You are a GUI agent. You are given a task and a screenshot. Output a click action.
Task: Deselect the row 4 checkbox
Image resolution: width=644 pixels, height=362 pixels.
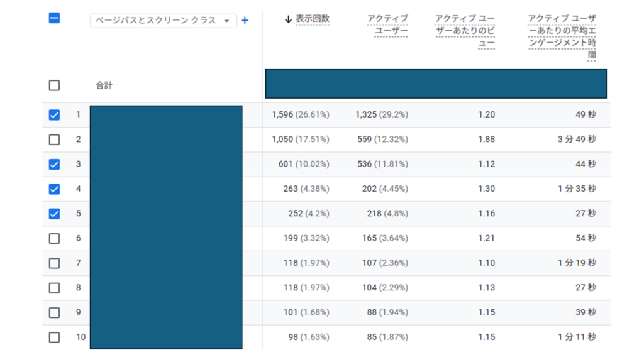tap(54, 189)
